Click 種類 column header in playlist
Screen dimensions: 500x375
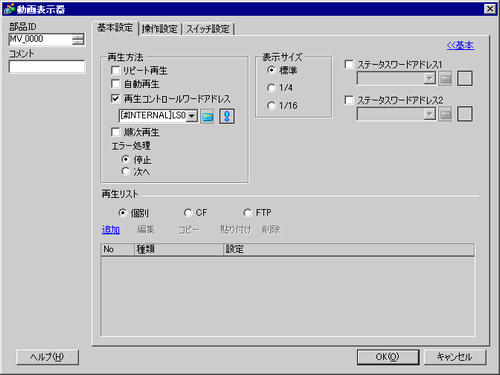point(179,249)
